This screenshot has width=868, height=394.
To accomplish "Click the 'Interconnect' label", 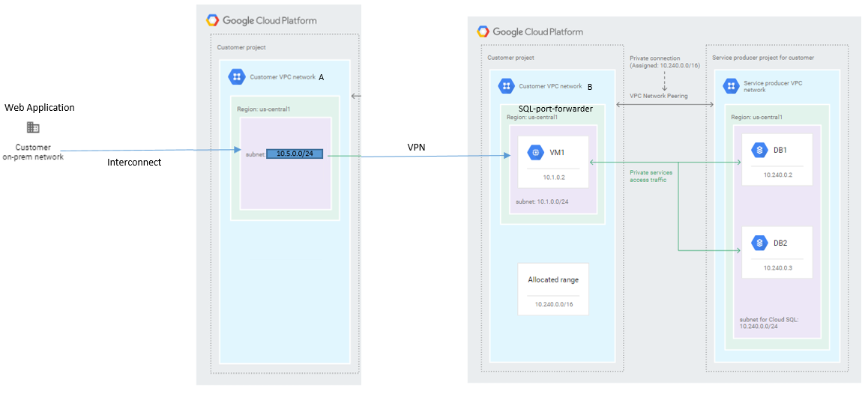I will point(134,163).
